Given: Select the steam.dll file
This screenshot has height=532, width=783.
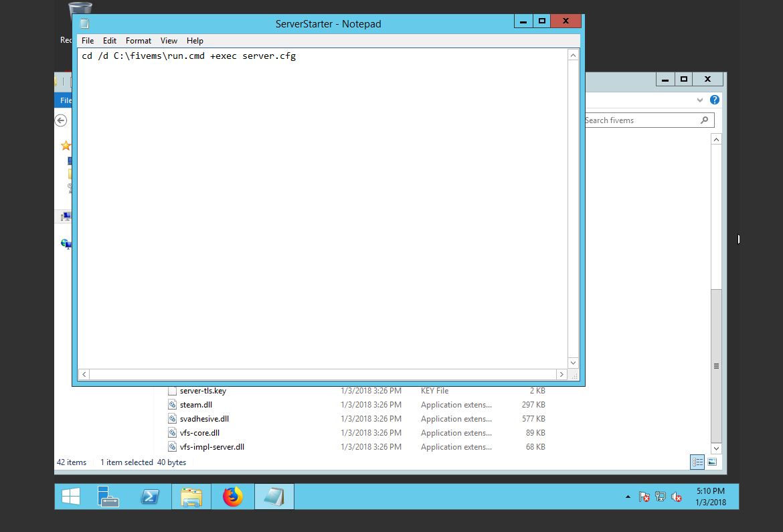Looking at the screenshot, I should [195, 405].
